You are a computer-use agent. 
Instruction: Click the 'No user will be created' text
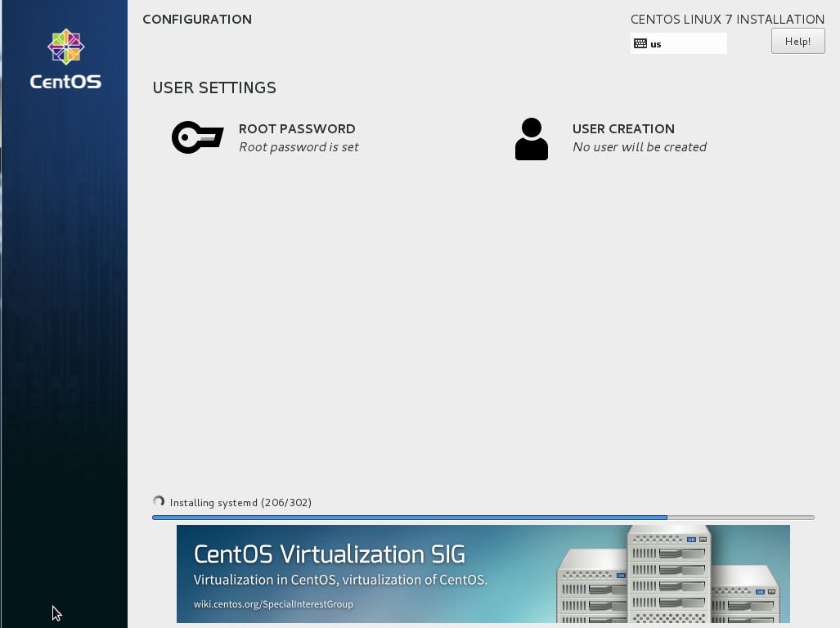639,147
